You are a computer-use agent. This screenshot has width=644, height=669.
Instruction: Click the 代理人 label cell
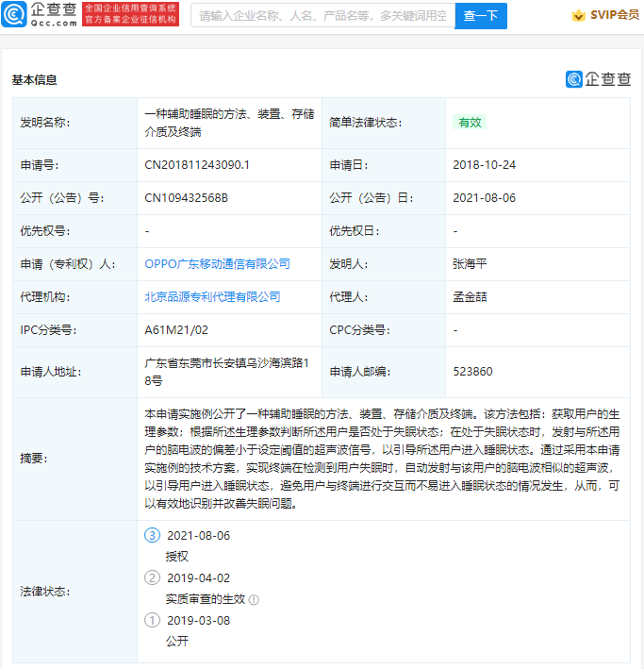[384, 297]
